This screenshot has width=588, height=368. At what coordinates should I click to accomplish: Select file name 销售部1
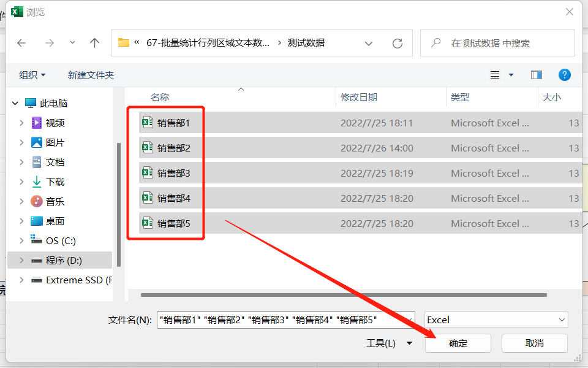pyautogui.click(x=173, y=123)
